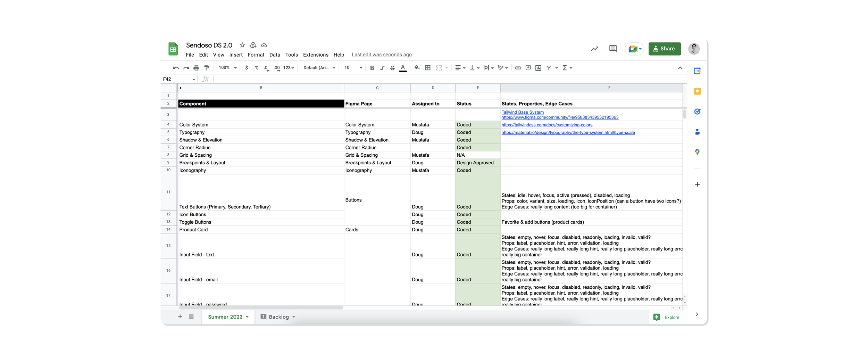The height and width of the screenshot is (362, 868).
Task: Toggle Strikethrough formatting
Action: click(392, 68)
